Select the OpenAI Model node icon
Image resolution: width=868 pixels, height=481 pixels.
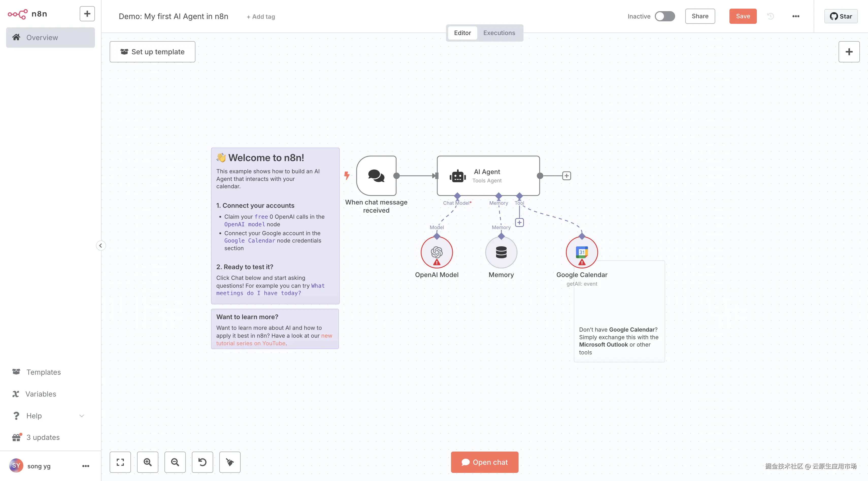(436, 252)
